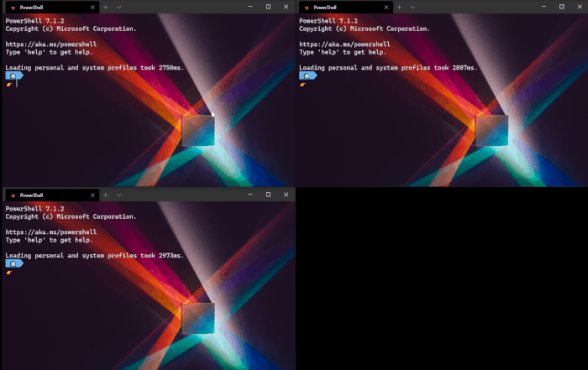This screenshot has width=588, height=370.
Task: Close the bottom-left terminal window
Action: [x=286, y=195]
